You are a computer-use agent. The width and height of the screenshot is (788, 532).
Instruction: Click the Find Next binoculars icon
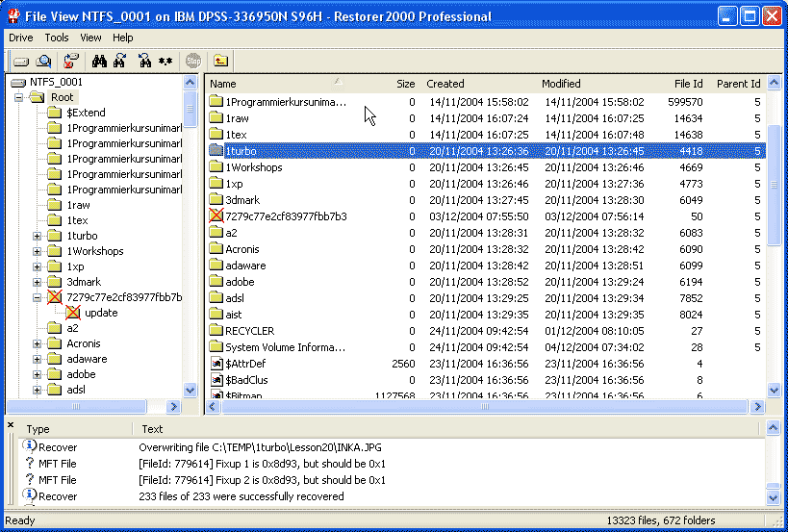point(120,62)
